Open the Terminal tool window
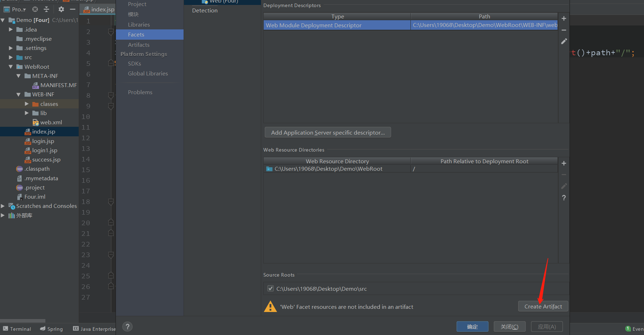The height and width of the screenshot is (335, 644). (x=17, y=329)
